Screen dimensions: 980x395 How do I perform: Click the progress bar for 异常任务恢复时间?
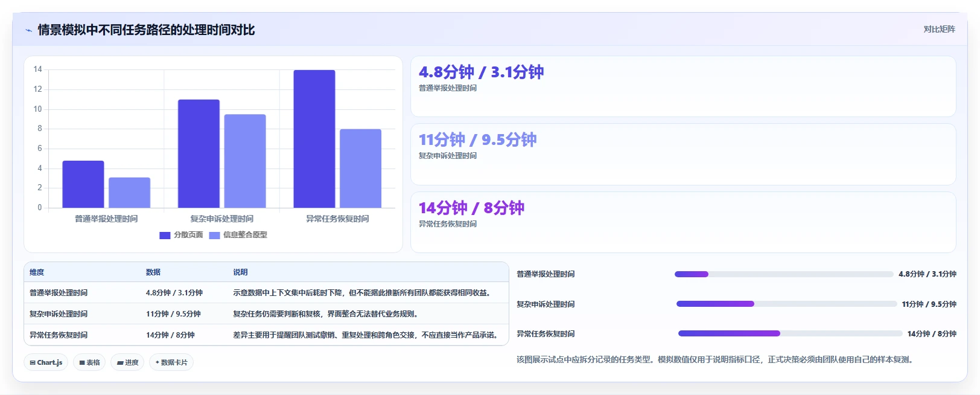click(790, 333)
